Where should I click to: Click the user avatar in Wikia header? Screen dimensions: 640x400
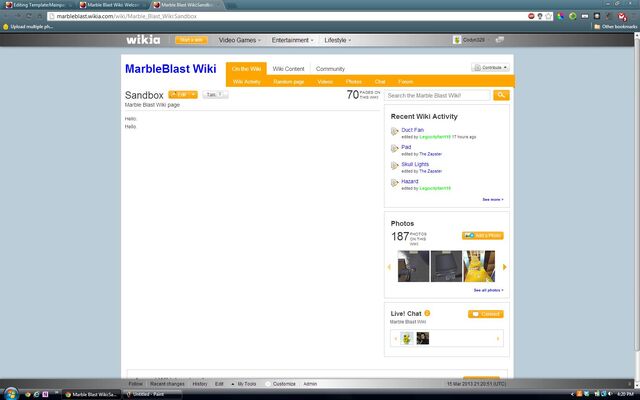pyautogui.click(x=457, y=40)
